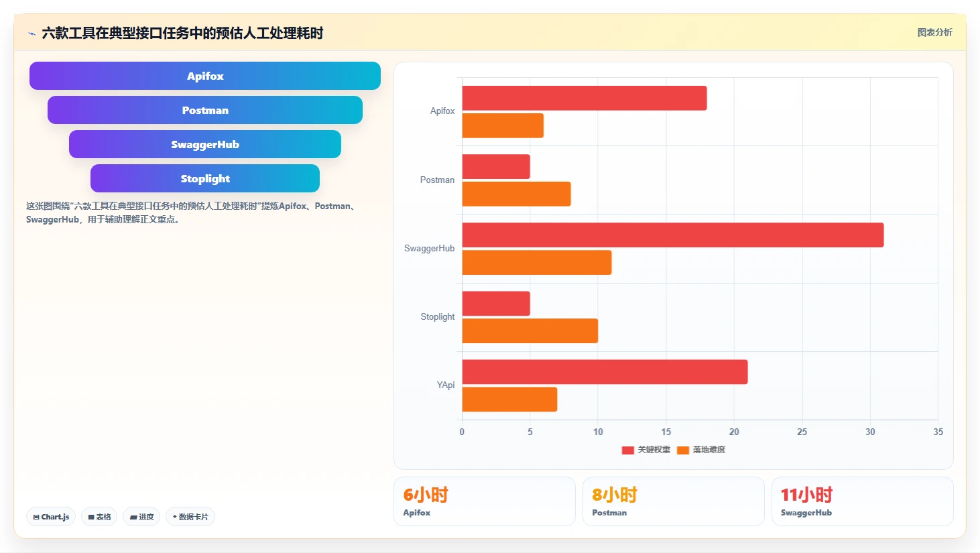Toggle the orange 落地难度 legend swatch
Viewport: 980px width, 553px height.
683,450
